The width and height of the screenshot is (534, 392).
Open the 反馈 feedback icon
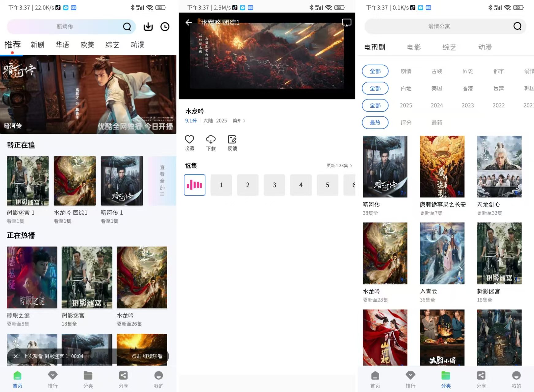click(x=232, y=143)
